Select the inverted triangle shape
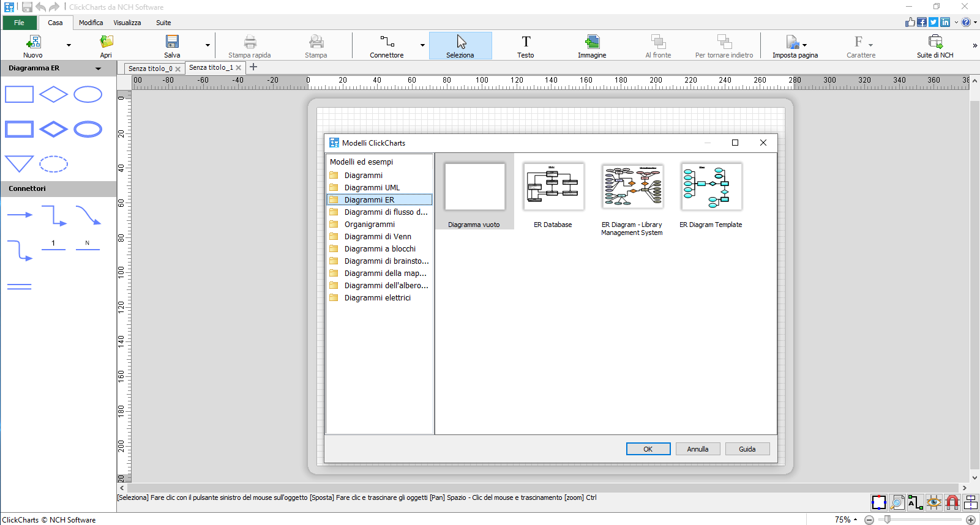This screenshot has width=980, height=525. click(19, 164)
